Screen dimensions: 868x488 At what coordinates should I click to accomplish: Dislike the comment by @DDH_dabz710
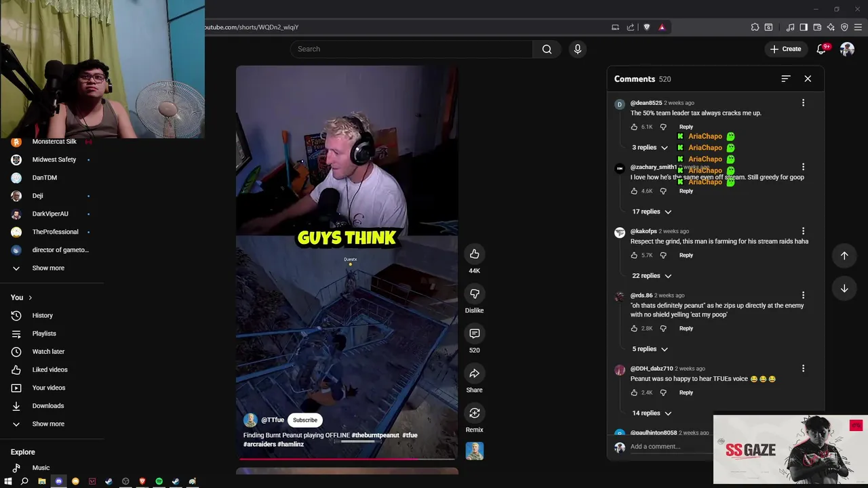663,392
